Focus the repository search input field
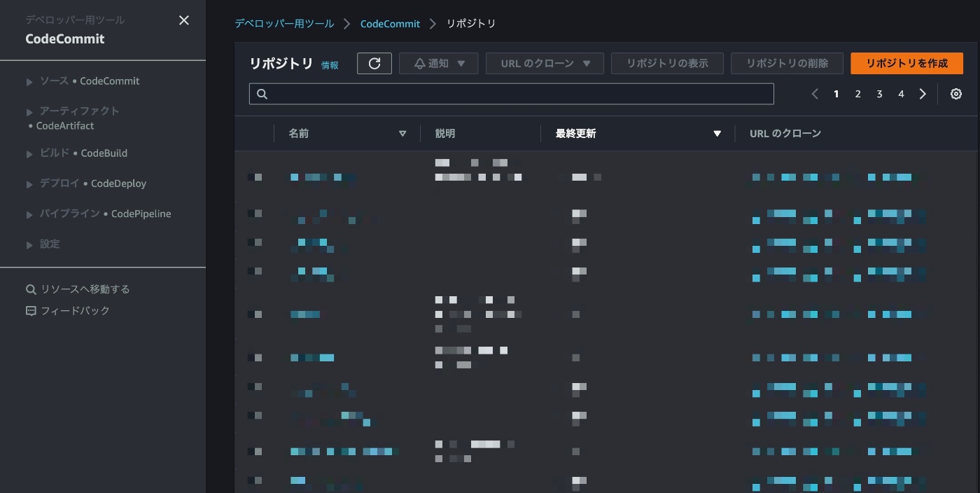Viewport: 980px width, 493px height. [x=512, y=94]
